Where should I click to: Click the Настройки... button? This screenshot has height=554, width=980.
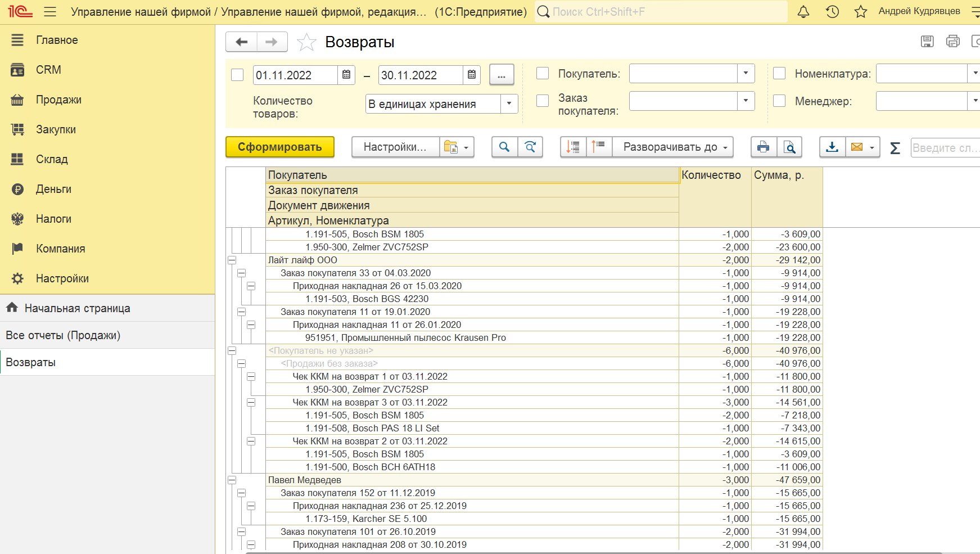tap(395, 147)
